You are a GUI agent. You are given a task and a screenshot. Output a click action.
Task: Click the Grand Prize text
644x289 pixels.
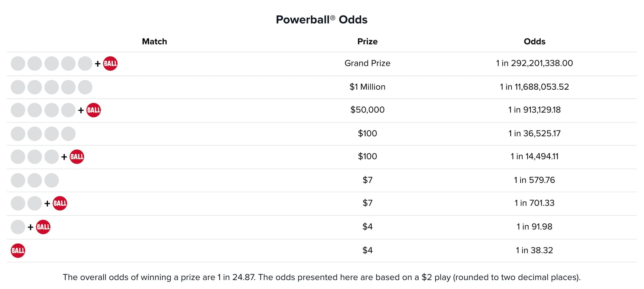click(x=367, y=63)
